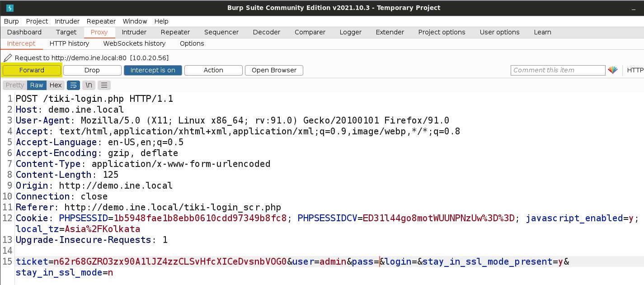Open the hamburger message editor menu
644x285 pixels.
point(104,85)
